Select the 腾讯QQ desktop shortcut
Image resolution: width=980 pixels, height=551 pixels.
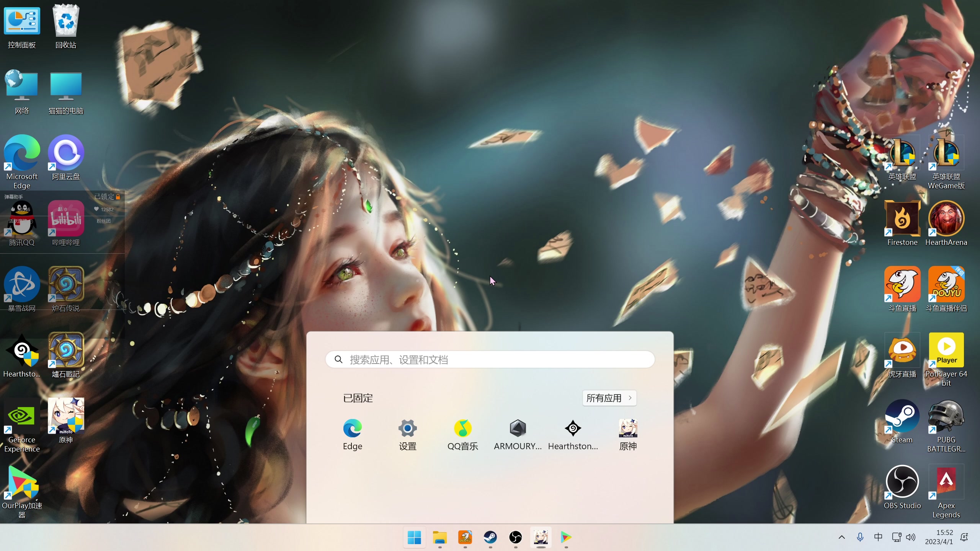[22, 224]
